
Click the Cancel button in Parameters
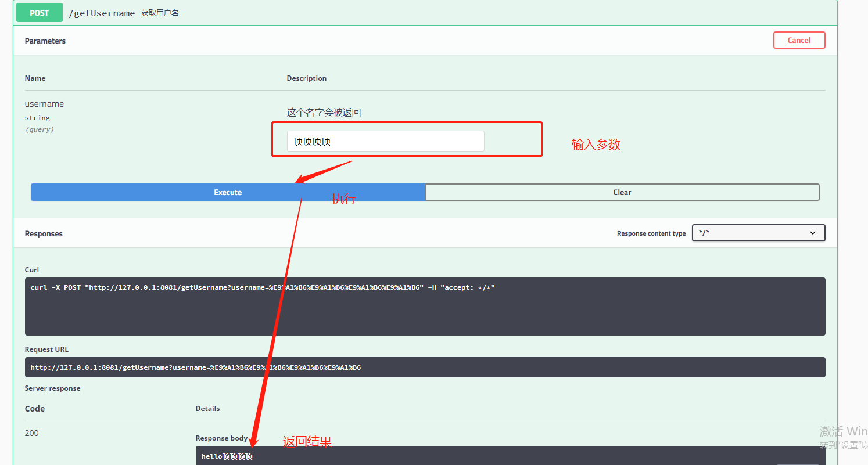pos(799,40)
